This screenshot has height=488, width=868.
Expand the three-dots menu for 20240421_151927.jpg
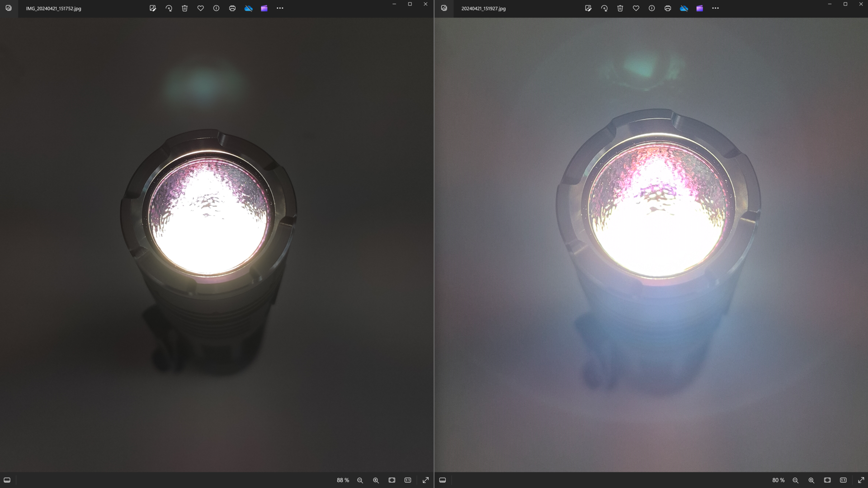pos(715,8)
